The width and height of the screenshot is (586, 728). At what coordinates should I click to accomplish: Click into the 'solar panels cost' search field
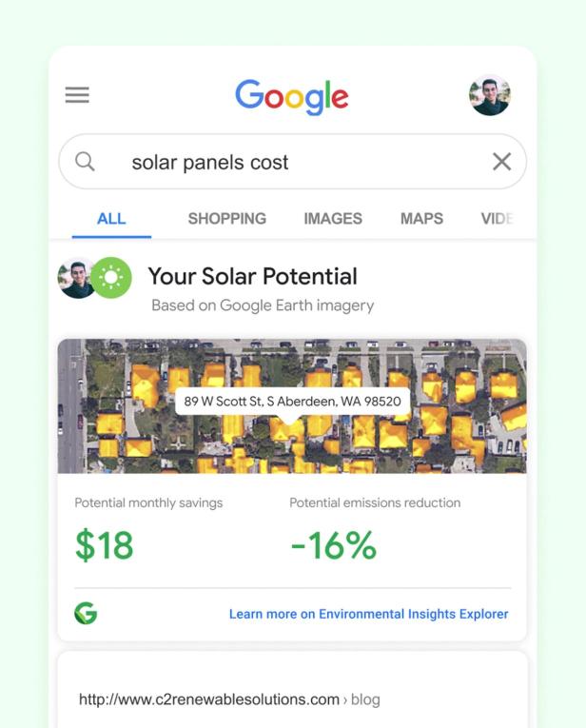285,162
